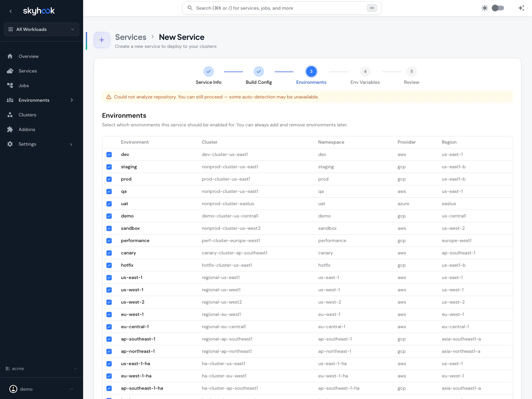Click the skyhook logo
532x399 pixels.
click(40, 11)
